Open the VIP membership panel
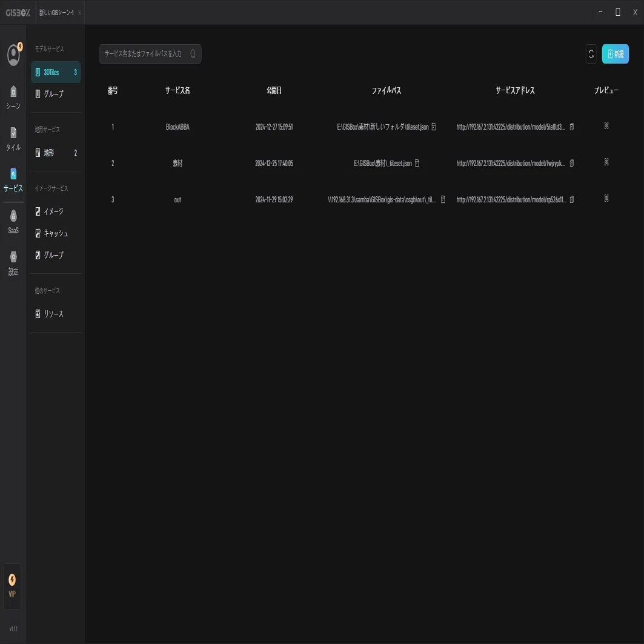 pyautogui.click(x=12, y=586)
